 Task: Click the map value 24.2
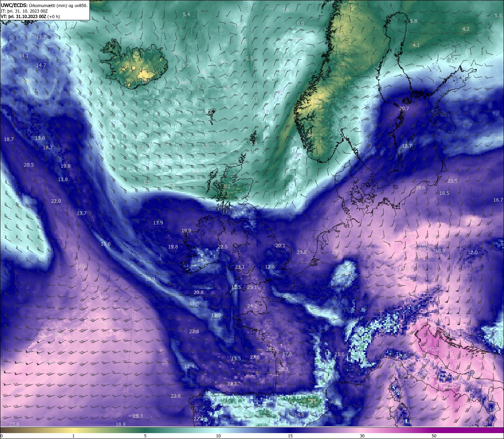tap(252, 306)
